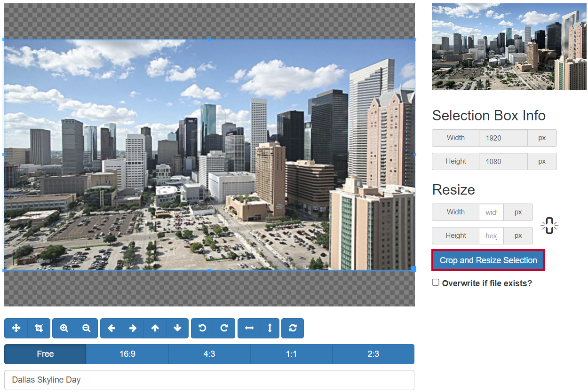Rotate image counterclockwise
The width and height of the screenshot is (588, 392).
[202, 328]
